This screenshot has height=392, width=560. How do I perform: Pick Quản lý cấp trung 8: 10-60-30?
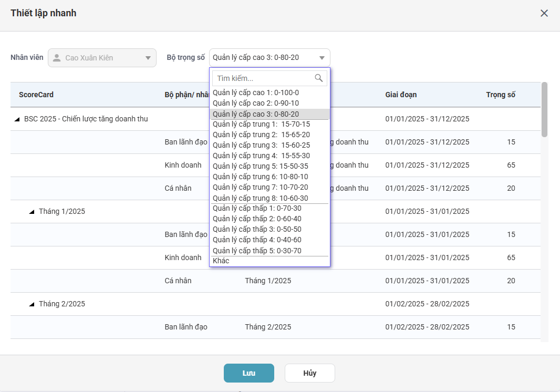(261, 198)
